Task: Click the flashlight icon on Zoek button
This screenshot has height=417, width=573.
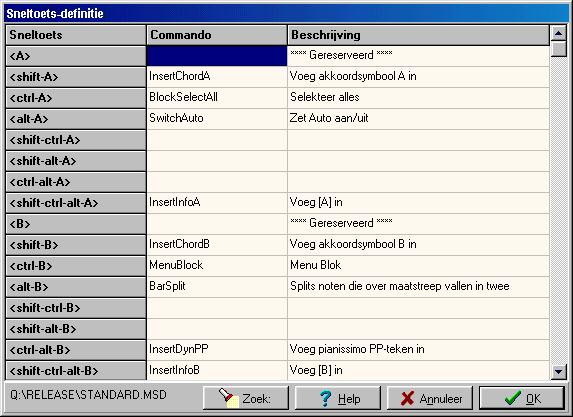Action: 229,398
